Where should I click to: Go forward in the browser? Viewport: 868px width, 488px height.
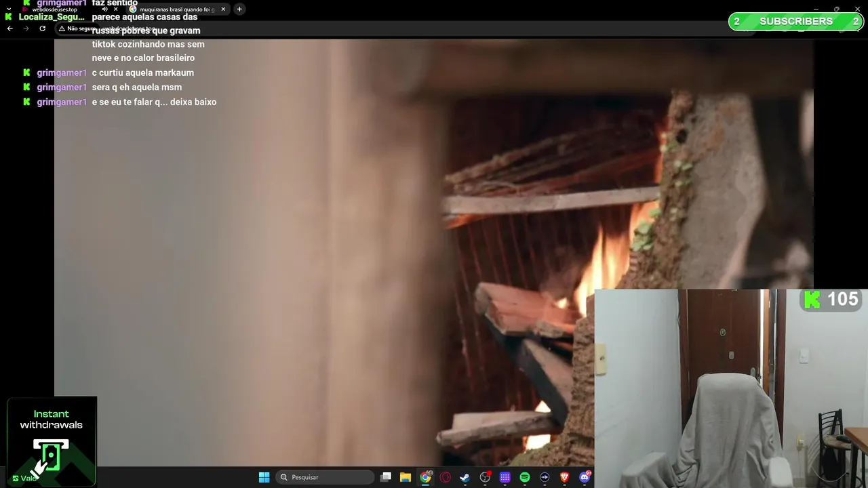pyautogui.click(x=26, y=28)
